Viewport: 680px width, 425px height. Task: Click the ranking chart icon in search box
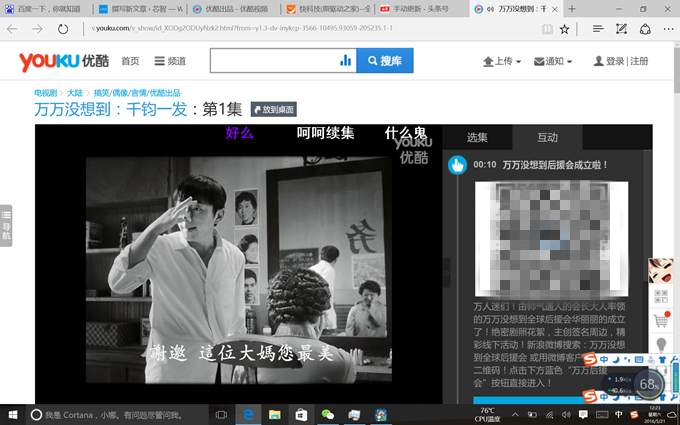tap(346, 61)
